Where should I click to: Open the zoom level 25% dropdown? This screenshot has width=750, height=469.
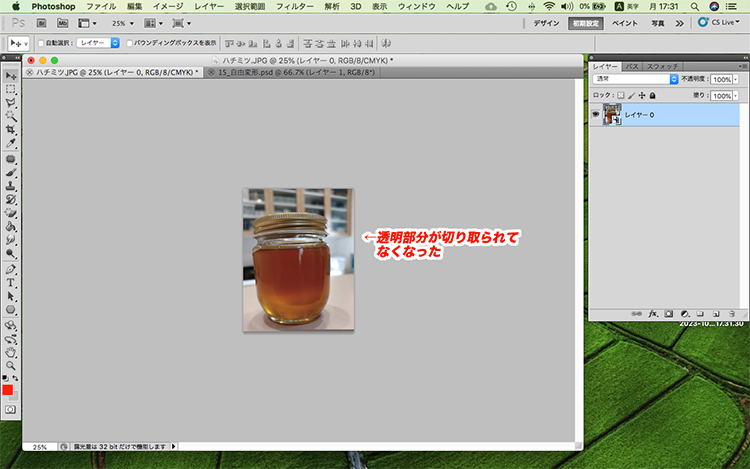[123, 23]
